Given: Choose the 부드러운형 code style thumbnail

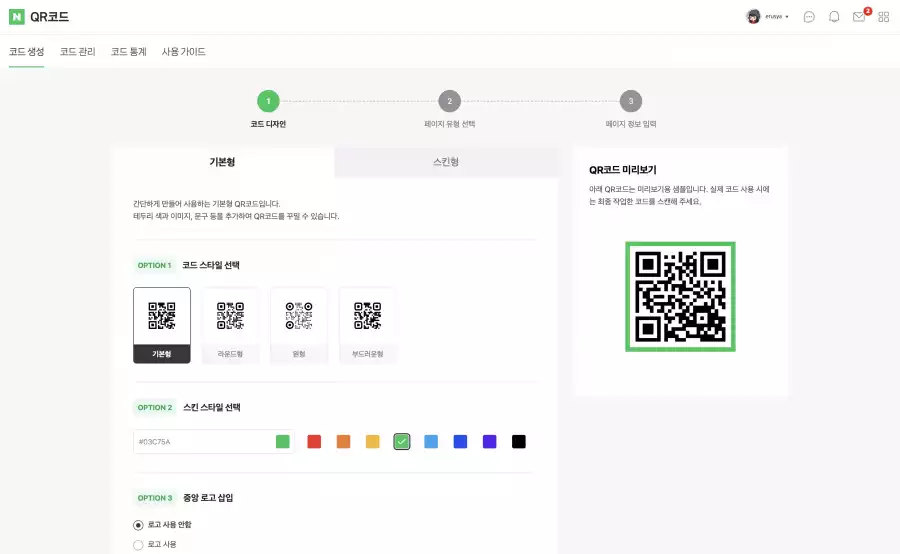Looking at the screenshot, I should [x=368, y=325].
